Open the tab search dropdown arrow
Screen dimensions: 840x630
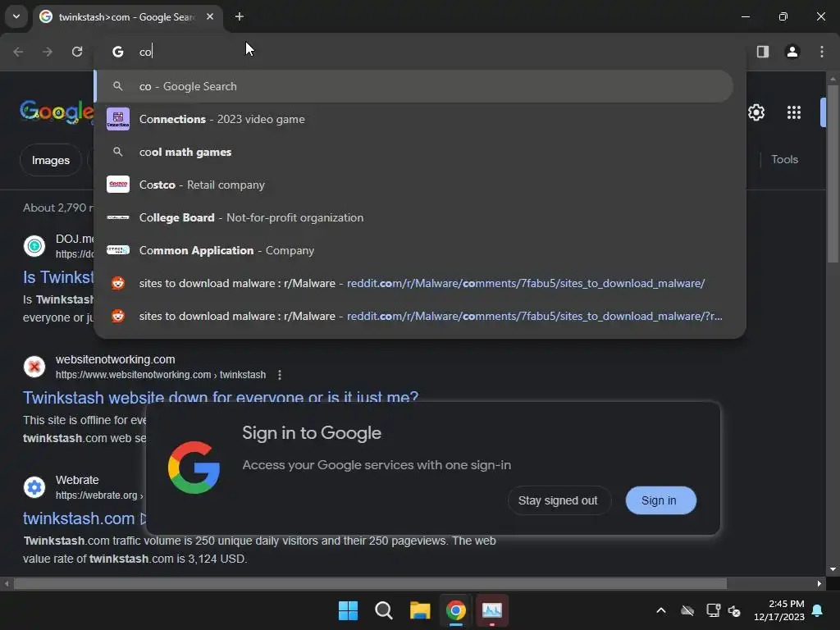[16, 16]
